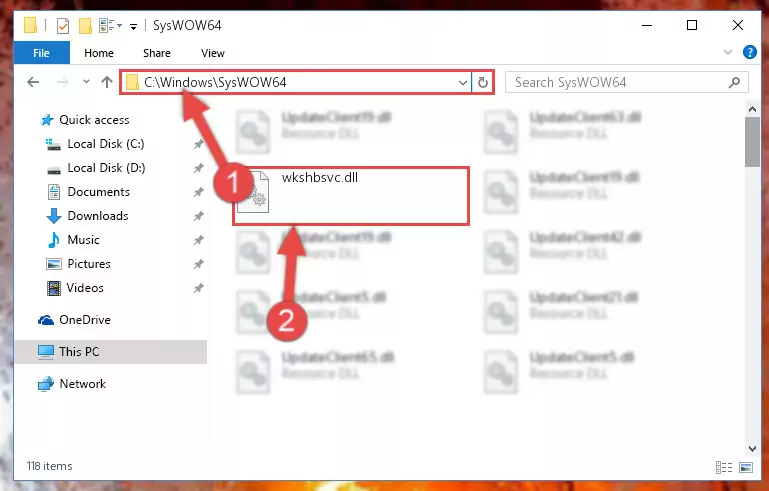Open Music folder in sidebar
This screenshot has width=769, height=491.
pyautogui.click(x=83, y=240)
